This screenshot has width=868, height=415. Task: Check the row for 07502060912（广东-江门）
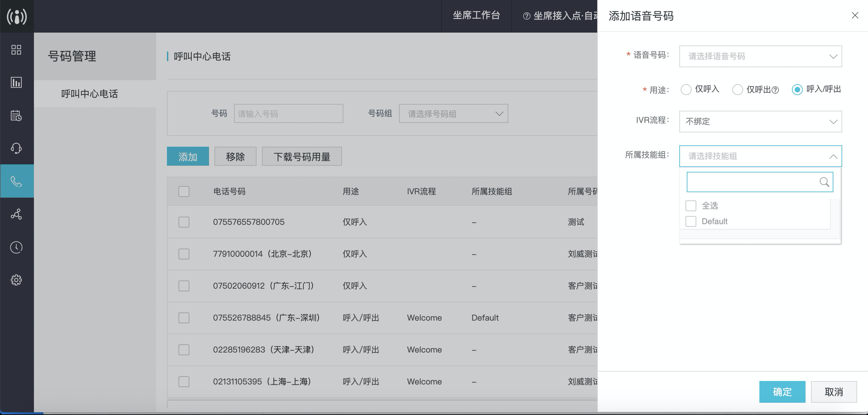pyautogui.click(x=184, y=286)
